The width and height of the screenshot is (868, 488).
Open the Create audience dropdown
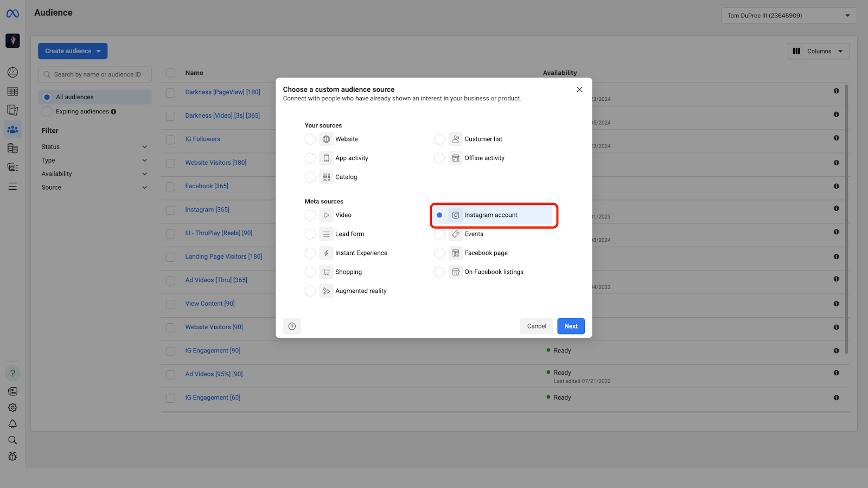pyautogui.click(x=73, y=51)
